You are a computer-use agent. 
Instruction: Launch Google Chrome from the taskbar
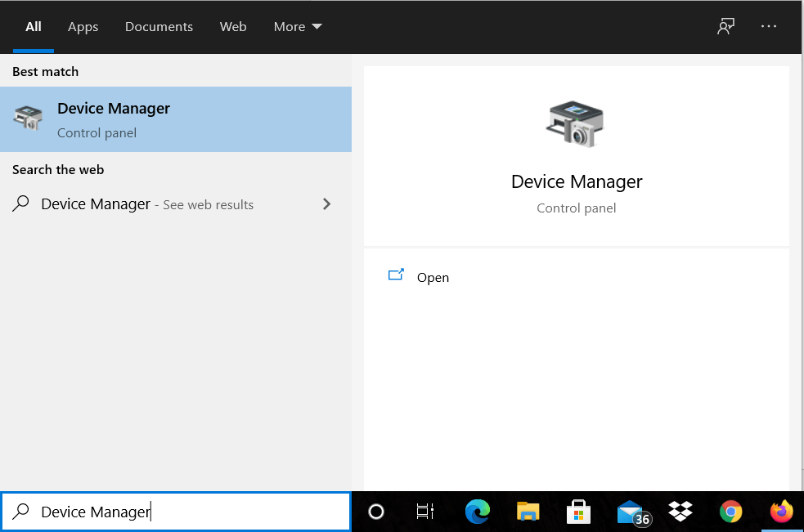tap(730, 512)
